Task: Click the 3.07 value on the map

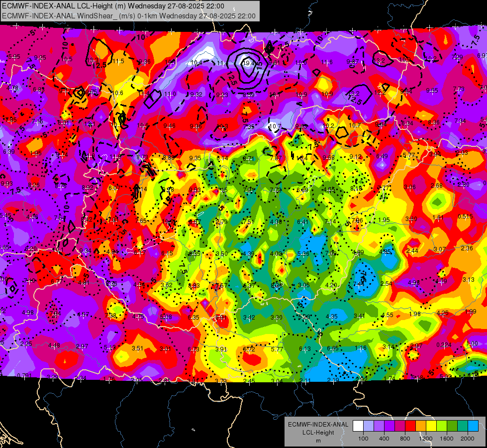Action: [439, 249]
